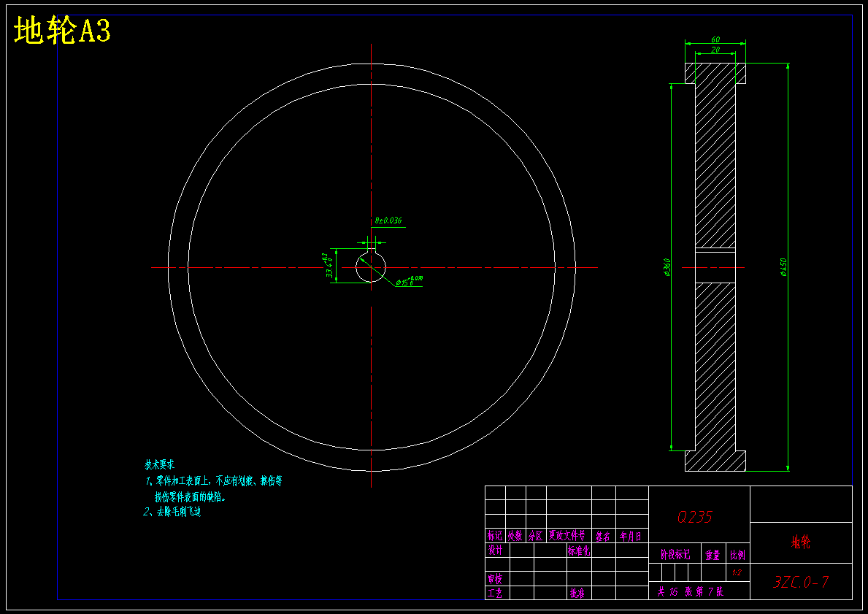
Task: Click the '3ZC.0-7' drawing number
Action: coord(801,582)
